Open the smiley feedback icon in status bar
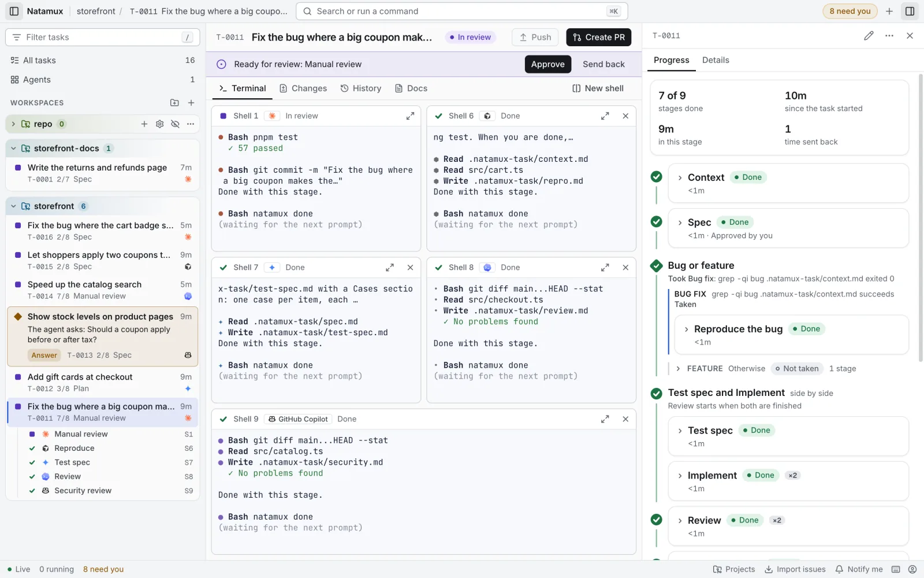Screen dimensions: 924x578 912,569
